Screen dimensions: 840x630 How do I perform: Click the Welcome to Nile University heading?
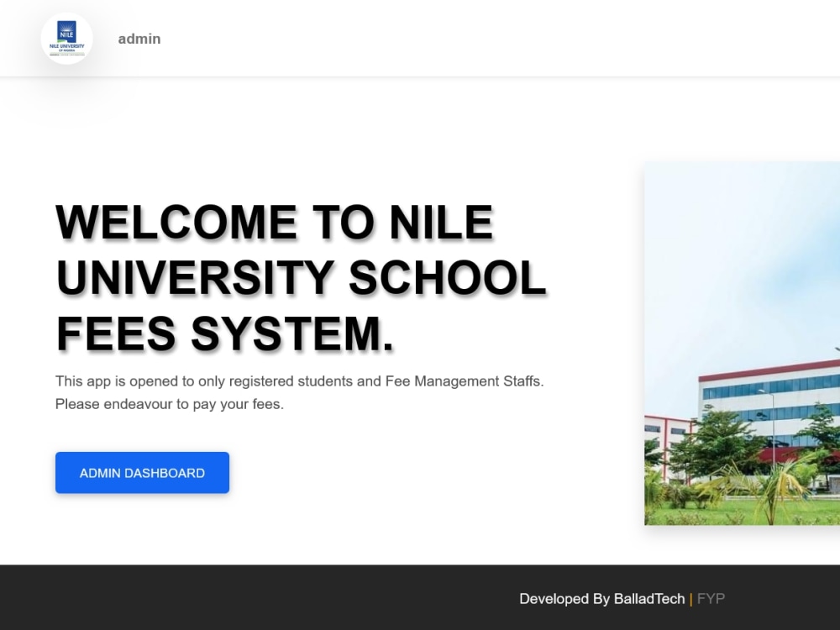(x=301, y=277)
